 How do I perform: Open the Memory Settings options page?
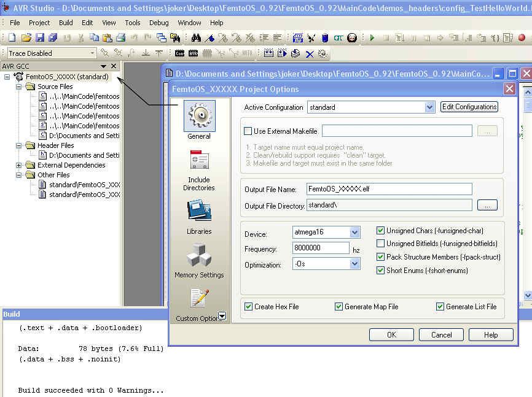click(x=199, y=260)
